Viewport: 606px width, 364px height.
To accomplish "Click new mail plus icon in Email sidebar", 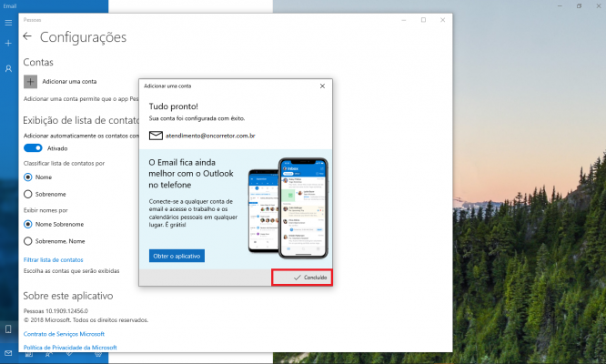I will point(8,44).
